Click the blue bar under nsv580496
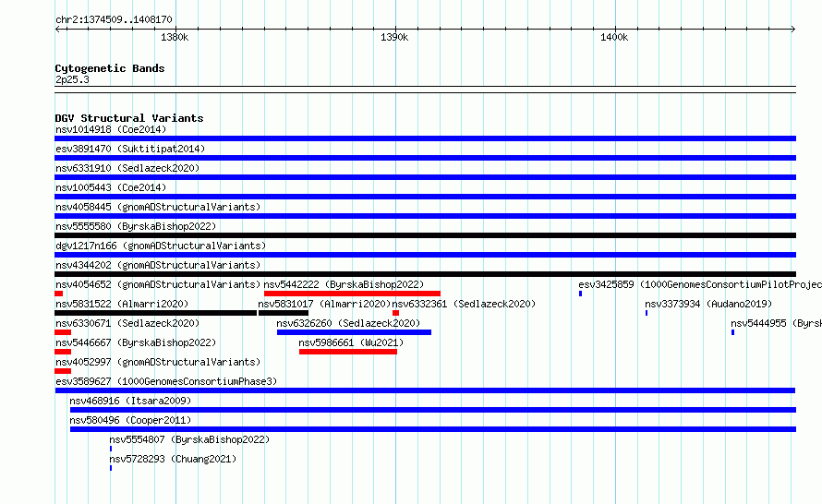Viewport: 822px width, 504px height. 433,429
